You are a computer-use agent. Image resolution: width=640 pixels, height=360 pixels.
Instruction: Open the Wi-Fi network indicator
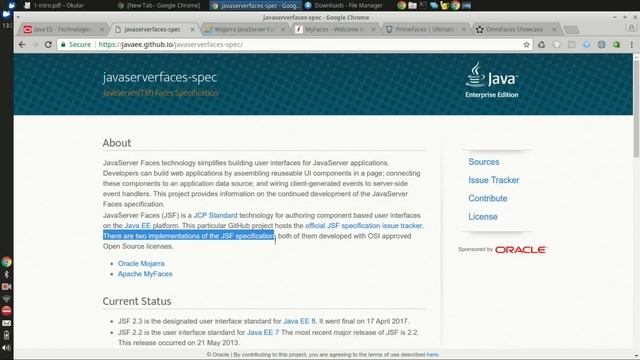coord(7,299)
